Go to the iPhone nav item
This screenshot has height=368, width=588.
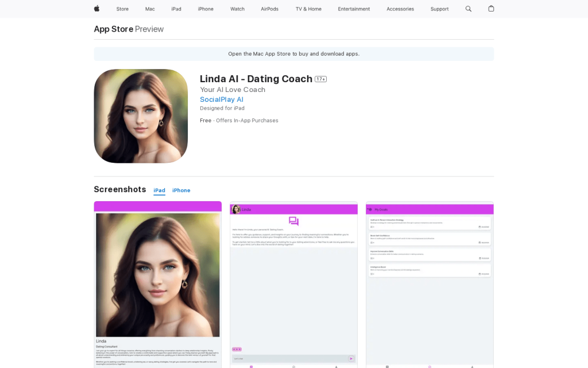click(x=206, y=9)
